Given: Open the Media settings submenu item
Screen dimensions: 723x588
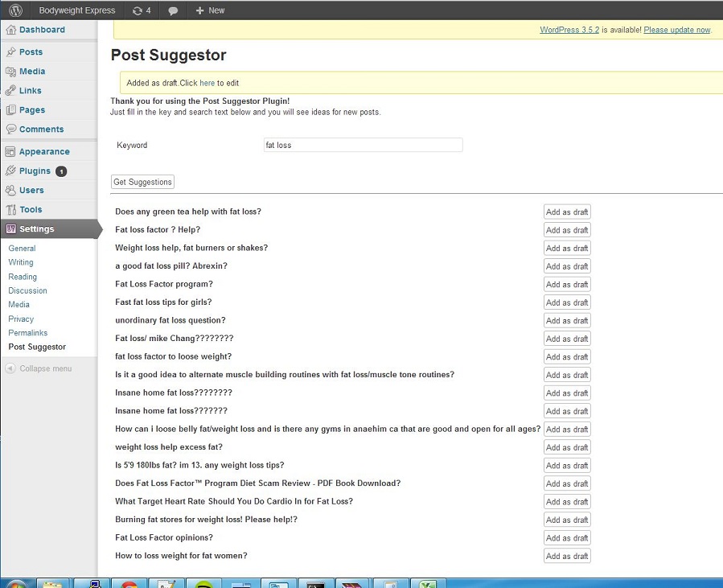Looking at the screenshot, I should (x=19, y=304).
